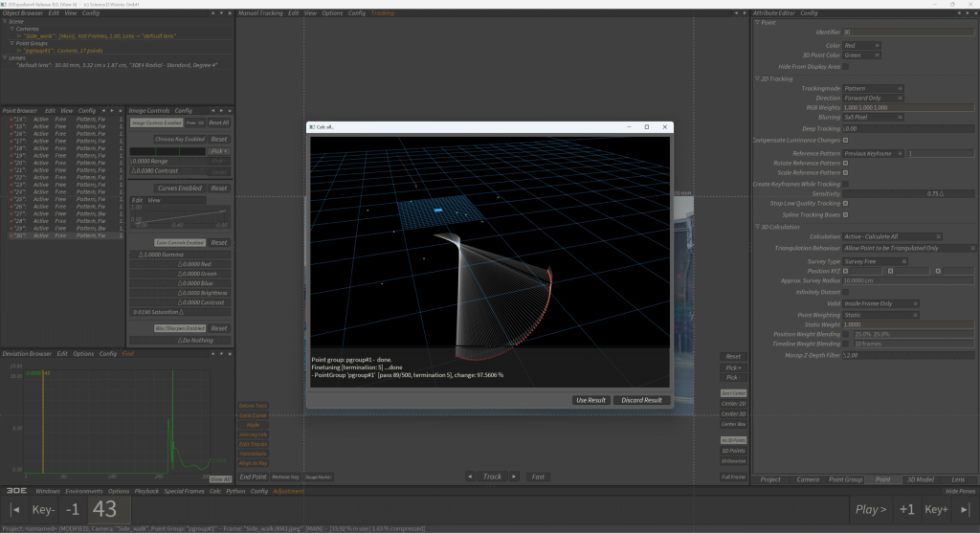The height and width of the screenshot is (533, 980).
Task: Click Use Result in Calc all dialog
Action: click(x=590, y=400)
